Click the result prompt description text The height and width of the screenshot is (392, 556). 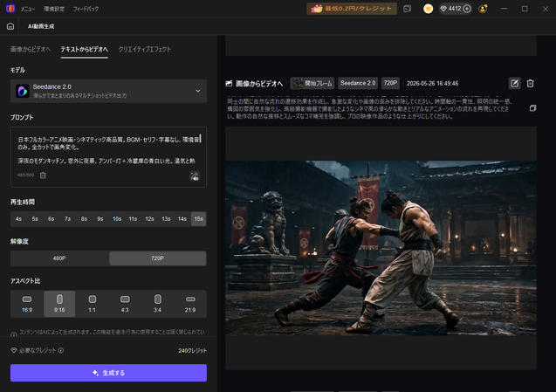(x=369, y=108)
